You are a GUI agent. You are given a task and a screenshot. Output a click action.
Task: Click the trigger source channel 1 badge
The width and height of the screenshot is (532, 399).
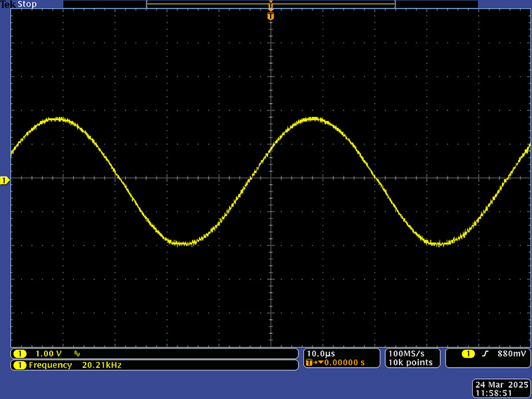coord(468,353)
